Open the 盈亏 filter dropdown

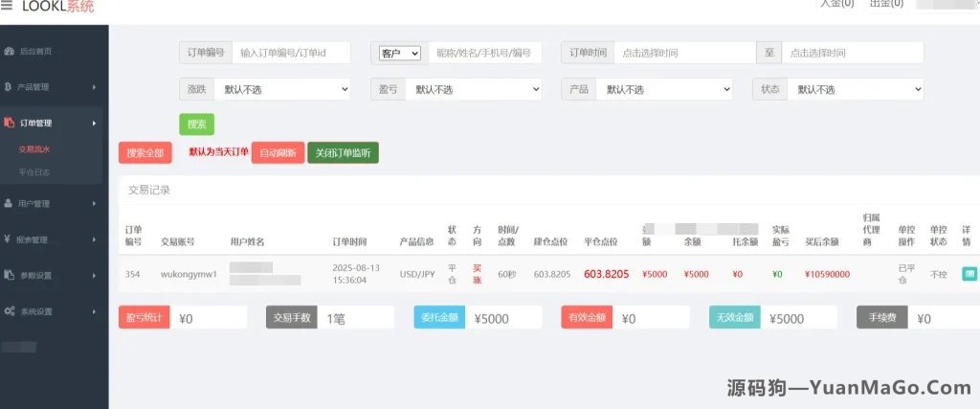[473, 89]
